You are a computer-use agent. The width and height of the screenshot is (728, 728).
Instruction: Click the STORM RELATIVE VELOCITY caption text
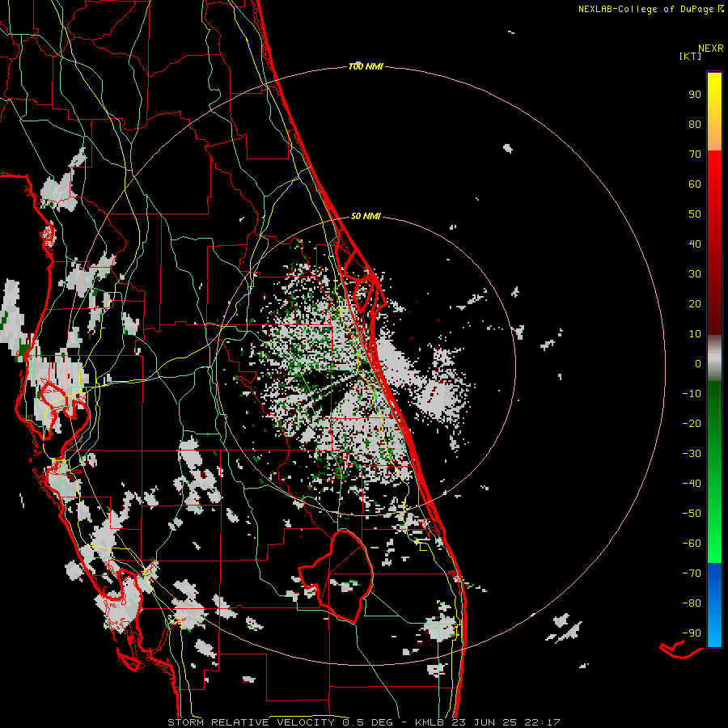(251, 722)
